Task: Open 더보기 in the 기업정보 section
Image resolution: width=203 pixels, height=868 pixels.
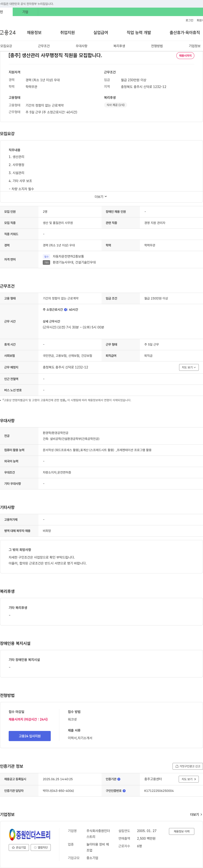Action: click(x=196, y=814)
